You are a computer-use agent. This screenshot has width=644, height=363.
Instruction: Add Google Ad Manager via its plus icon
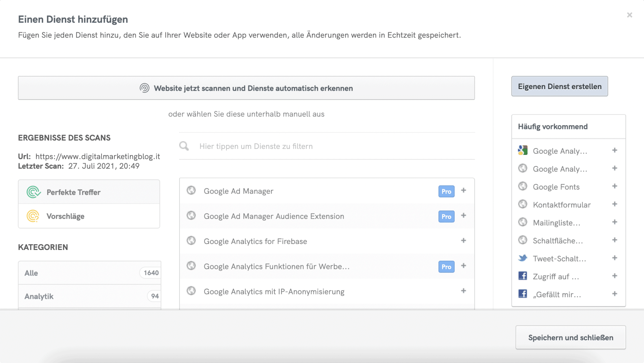[x=464, y=190]
